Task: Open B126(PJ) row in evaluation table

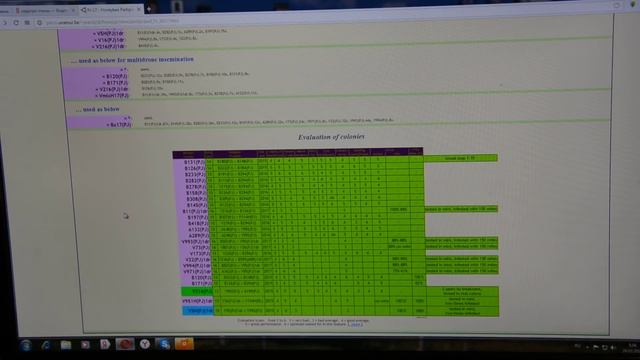Action: (195, 168)
